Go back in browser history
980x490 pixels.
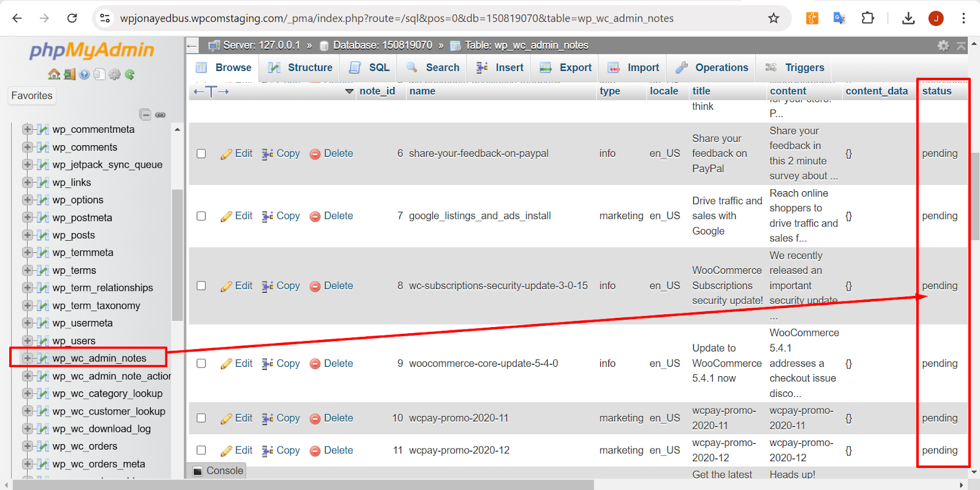coord(17,18)
